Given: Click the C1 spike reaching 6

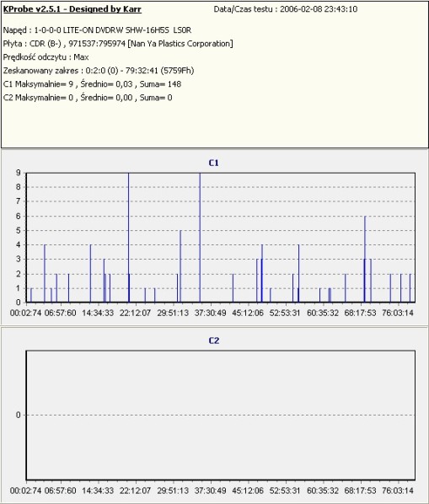Looking at the screenshot, I should [x=365, y=259].
